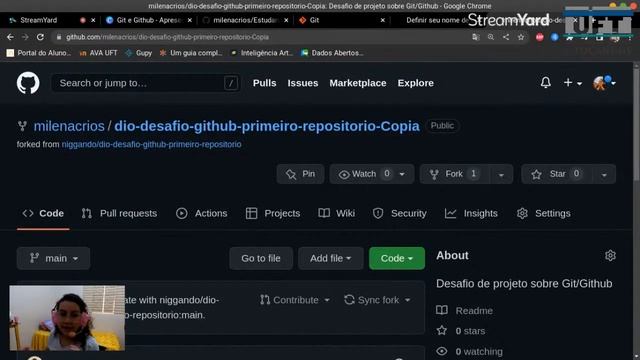Expand the Watch options caret
640x360 pixels.
click(402, 174)
